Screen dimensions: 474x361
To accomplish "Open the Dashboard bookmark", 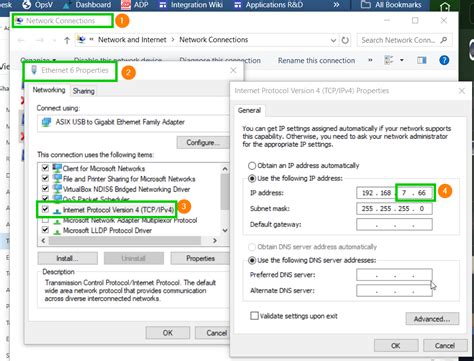I will pyautogui.click(x=87, y=5).
